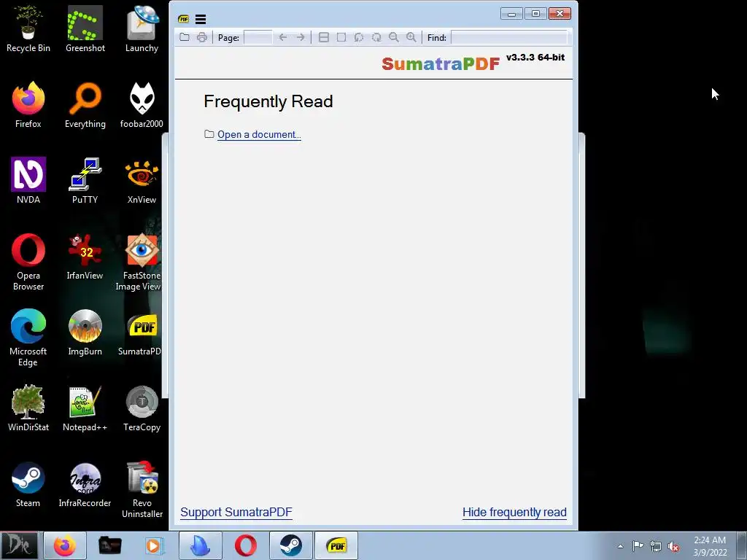Select the Recycle Bin desktop icon

(28, 28)
